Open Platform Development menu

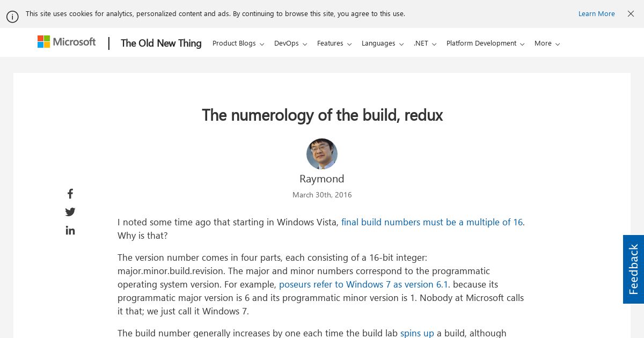(486, 43)
